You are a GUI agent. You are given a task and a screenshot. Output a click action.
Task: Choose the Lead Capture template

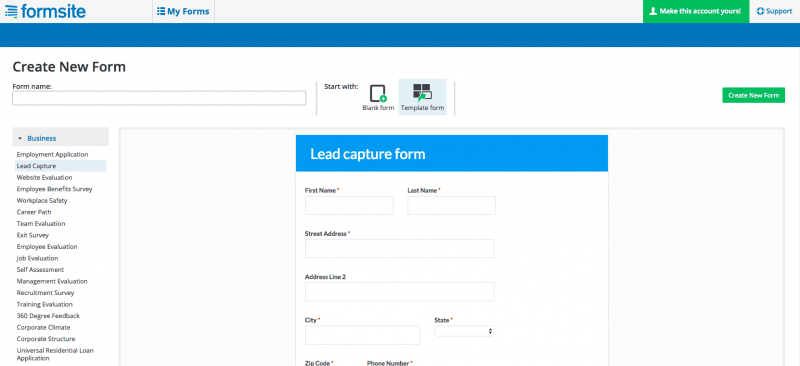point(61,166)
